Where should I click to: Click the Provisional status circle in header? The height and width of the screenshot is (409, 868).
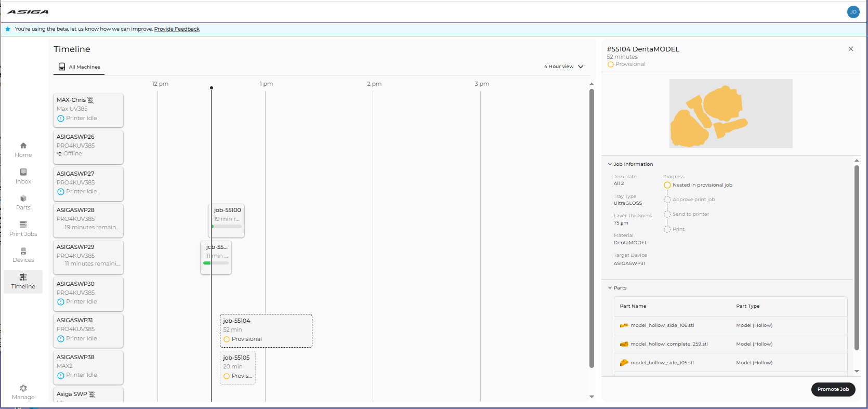[x=610, y=64]
